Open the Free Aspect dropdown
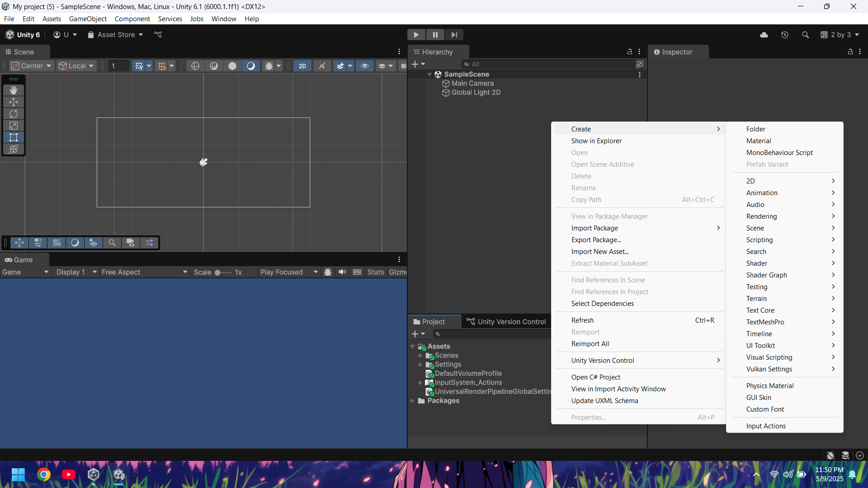 point(144,272)
